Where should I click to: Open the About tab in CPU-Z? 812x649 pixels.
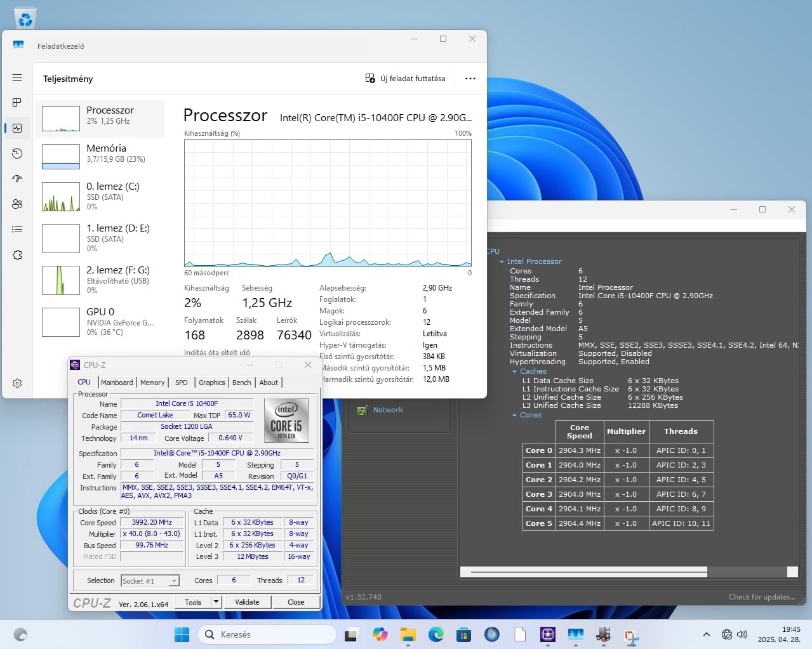[x=269, y=383]
